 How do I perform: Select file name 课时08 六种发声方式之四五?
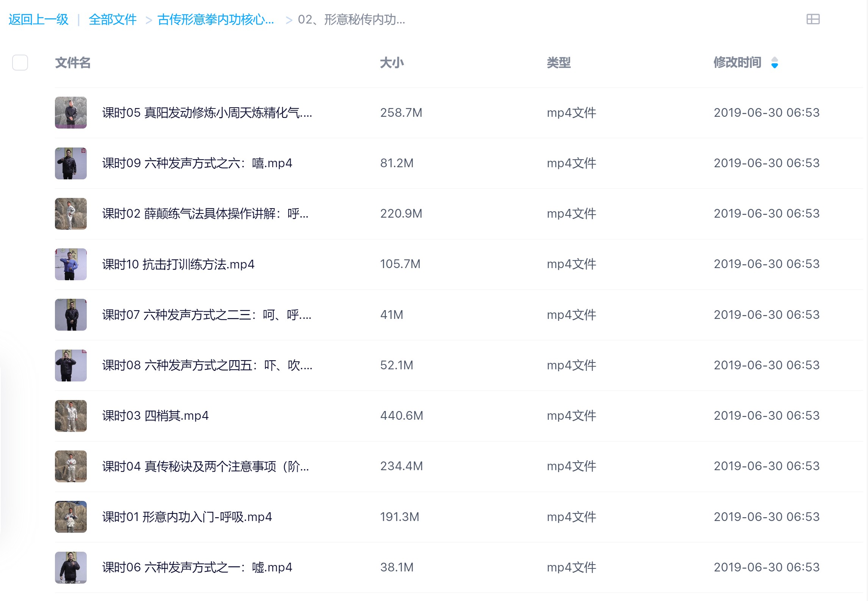(207, 365)
